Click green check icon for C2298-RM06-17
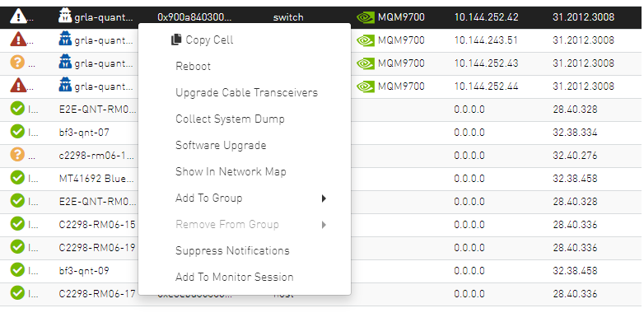Screen dimensions: 644x322 (17, 293)
